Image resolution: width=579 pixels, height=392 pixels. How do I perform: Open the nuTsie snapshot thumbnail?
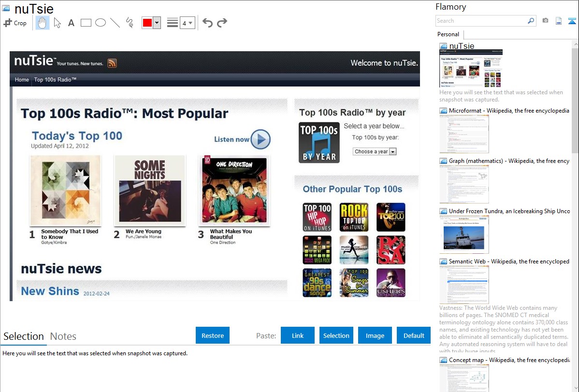tap(471, 68)
